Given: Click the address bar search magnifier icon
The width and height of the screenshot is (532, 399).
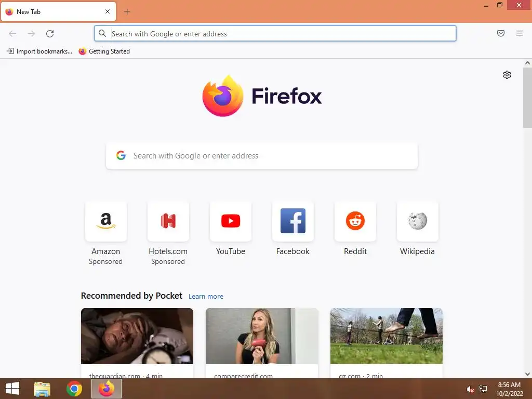Looking at the screenshot, I should tap(102, 33).
